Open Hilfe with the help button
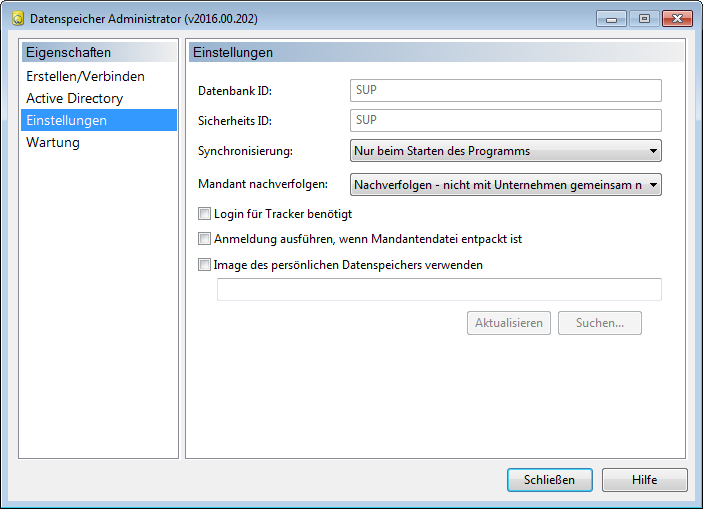 coord(644,480)
